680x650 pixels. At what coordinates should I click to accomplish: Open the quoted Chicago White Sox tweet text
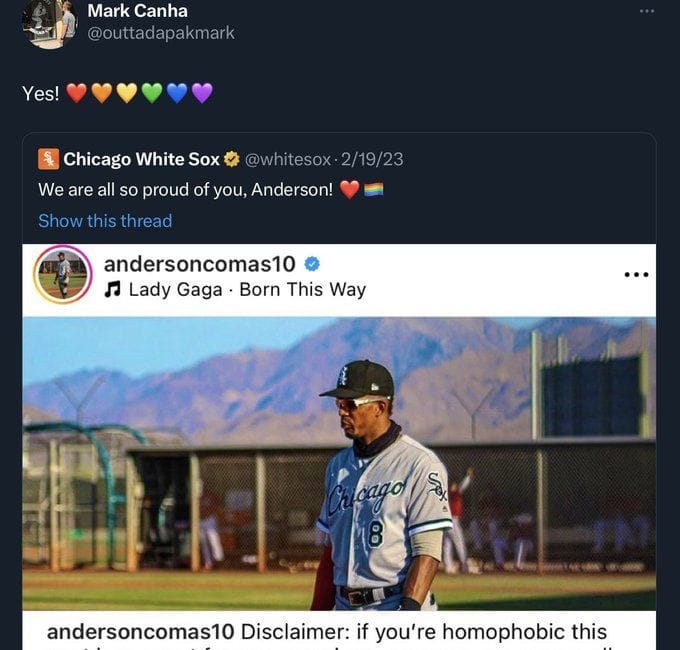click(186, 190)
